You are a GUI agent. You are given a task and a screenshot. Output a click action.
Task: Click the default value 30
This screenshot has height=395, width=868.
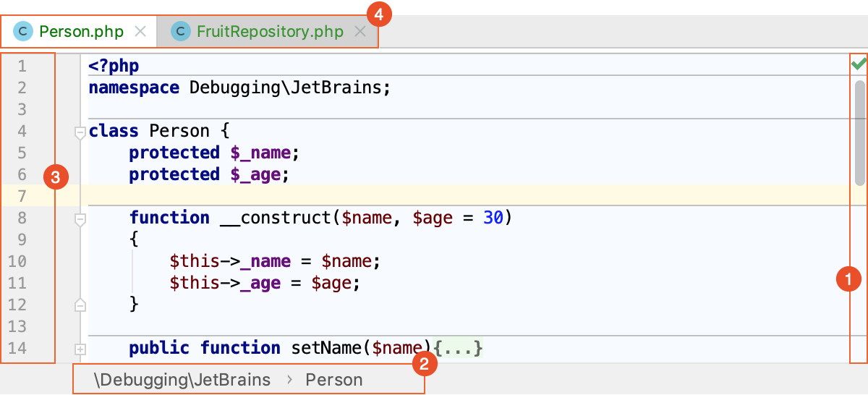pyautogui.click(x=493, y=218)
